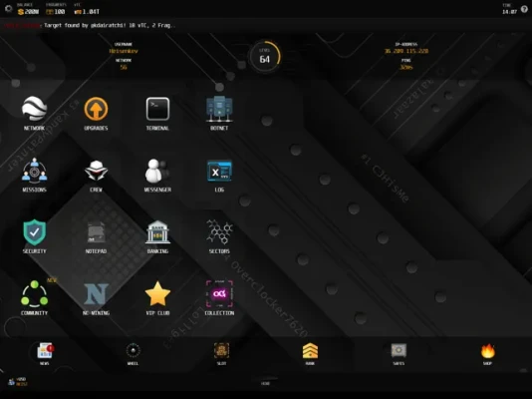Open the settings gear at top left
The image size is (532, 399).
(9, 9)
